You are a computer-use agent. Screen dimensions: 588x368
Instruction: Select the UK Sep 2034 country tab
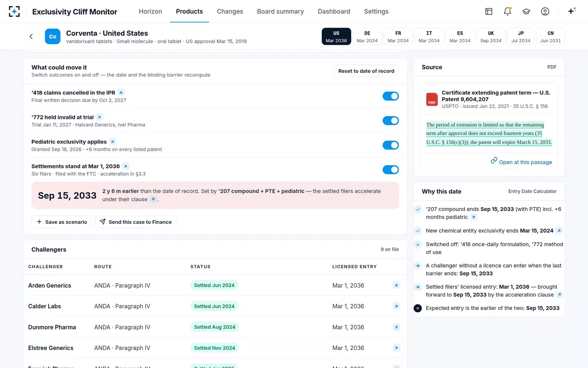491,36
